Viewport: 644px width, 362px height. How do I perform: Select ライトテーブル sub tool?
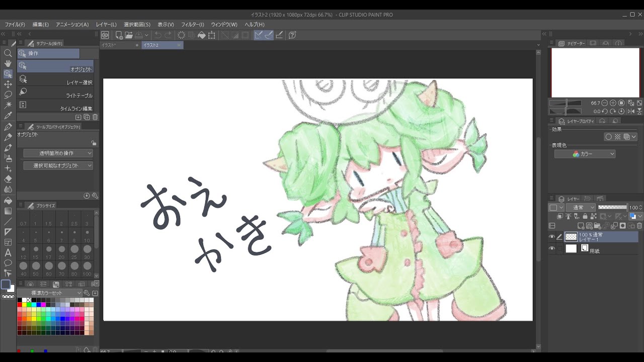pyautogui.click(x=55, y=93)
